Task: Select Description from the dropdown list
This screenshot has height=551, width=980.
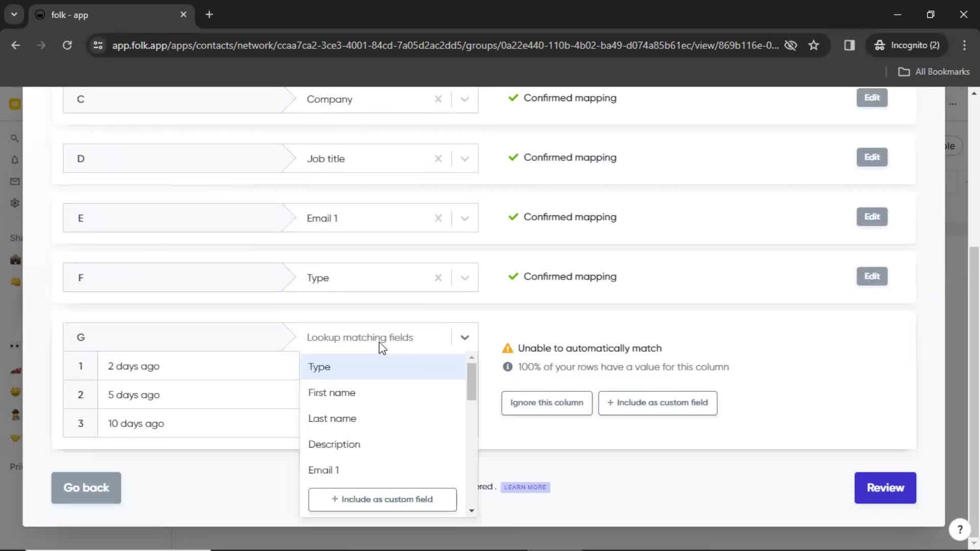Action: pyautogui.click(x=334, y=444)
